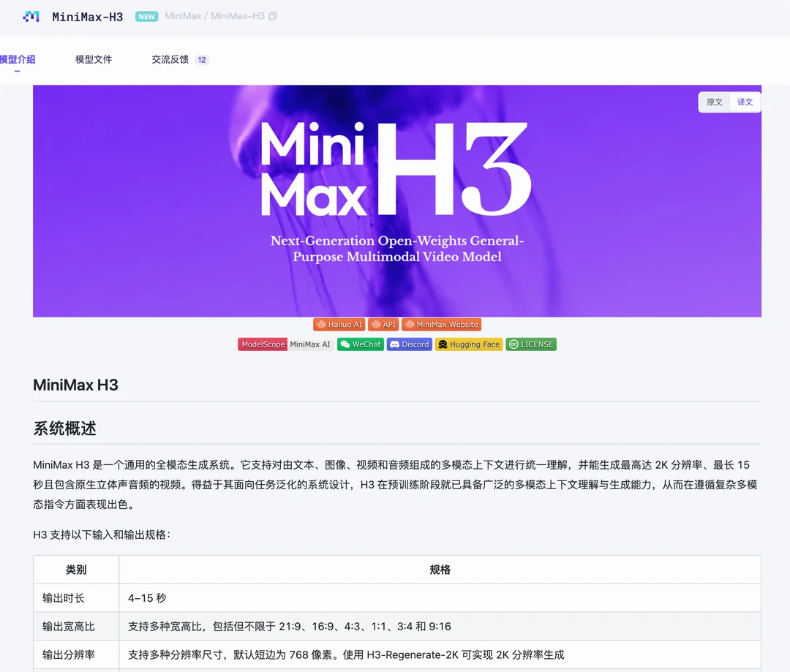Click text 'H3 支持以下输入和输出规格:'
This screenshot has width=790, height=672.
[102, 535]
